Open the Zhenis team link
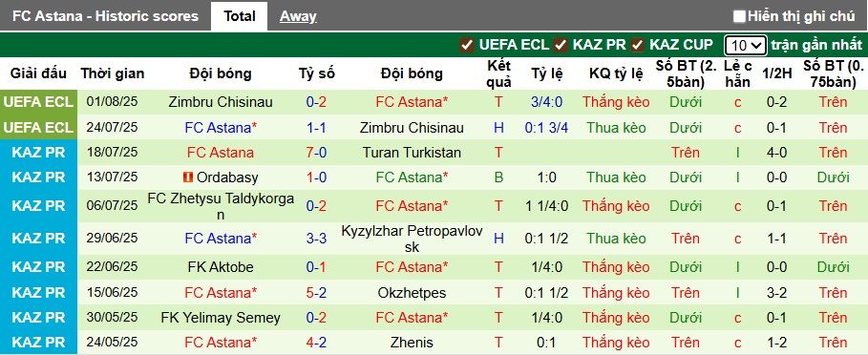This screenshot has height=355, width=868. click(412, 343)
